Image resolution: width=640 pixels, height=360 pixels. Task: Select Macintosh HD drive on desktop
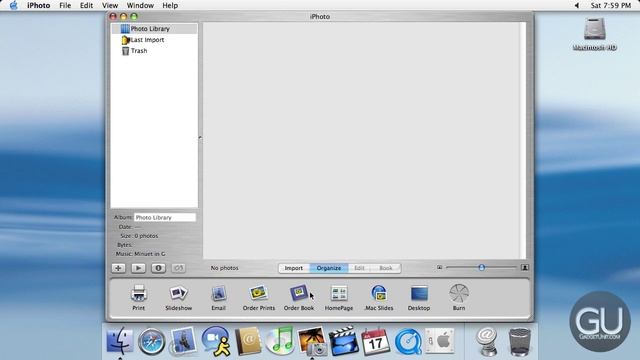594,34
